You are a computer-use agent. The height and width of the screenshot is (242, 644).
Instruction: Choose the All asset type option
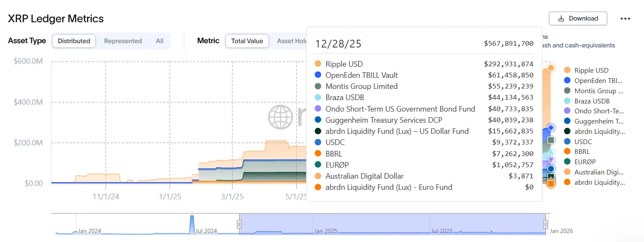(x=160, y=41)
